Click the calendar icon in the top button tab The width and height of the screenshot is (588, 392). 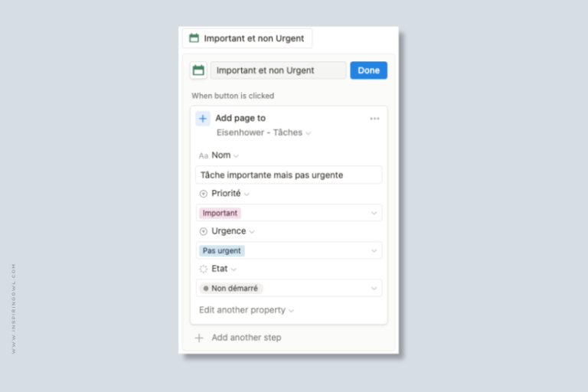[x=194, y=38]
